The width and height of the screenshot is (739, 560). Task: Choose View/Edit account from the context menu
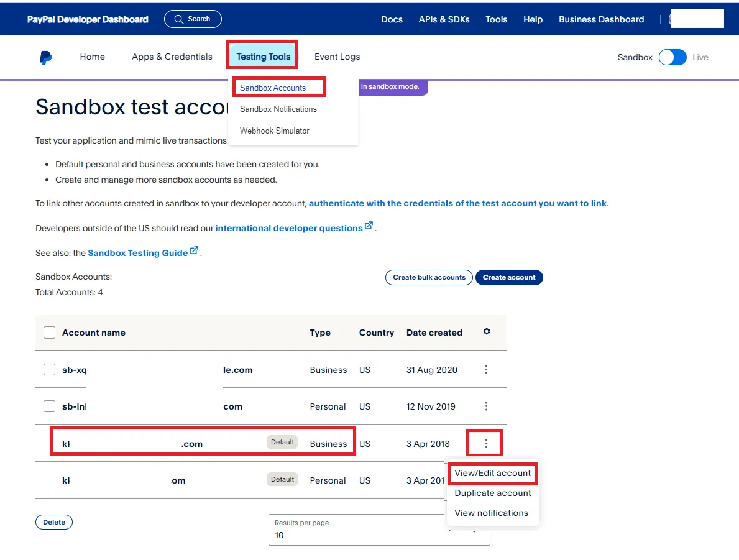coord(492,473)
